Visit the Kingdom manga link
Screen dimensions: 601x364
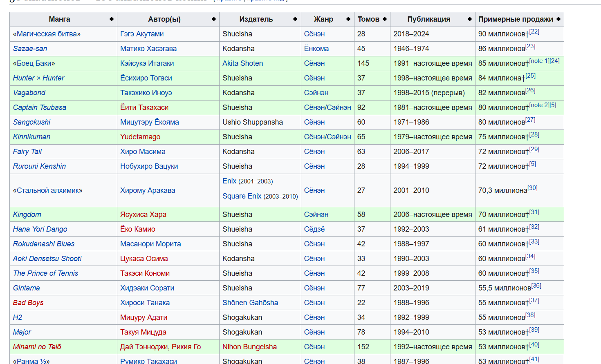click(27, 214)
